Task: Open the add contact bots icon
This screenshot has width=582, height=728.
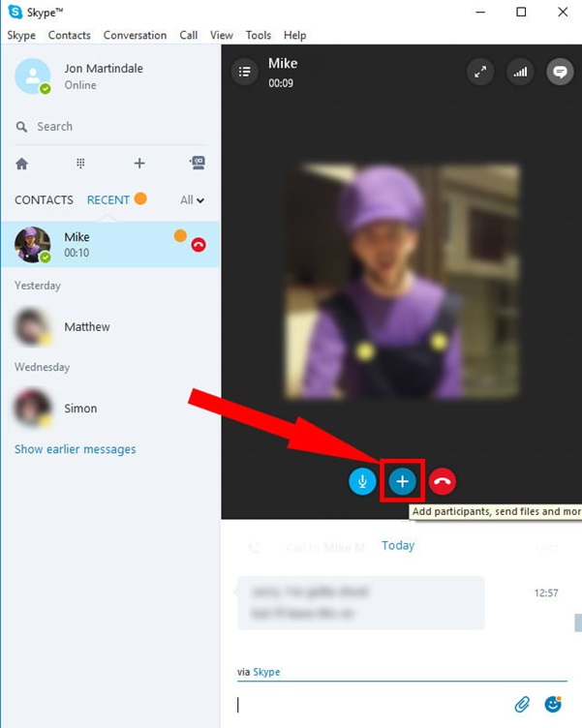Action: 198,164
